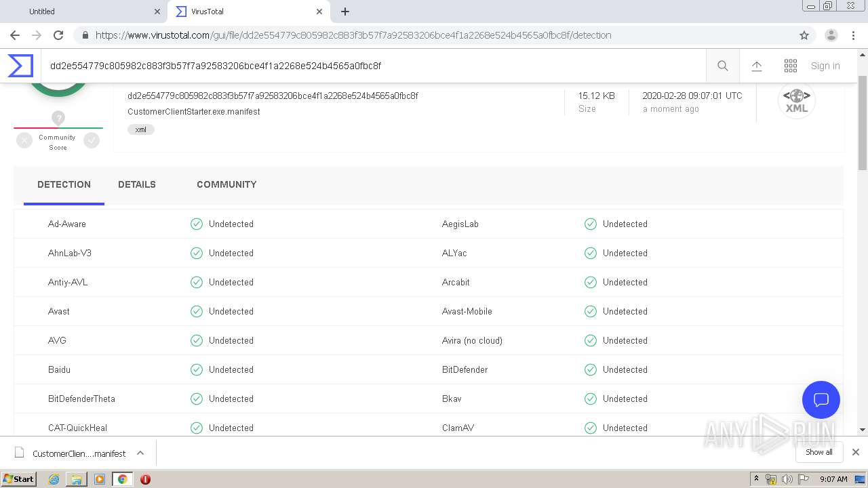Open Chrome's three-dot menu
This screenshot has width=868, height=488.
point(853,35)
